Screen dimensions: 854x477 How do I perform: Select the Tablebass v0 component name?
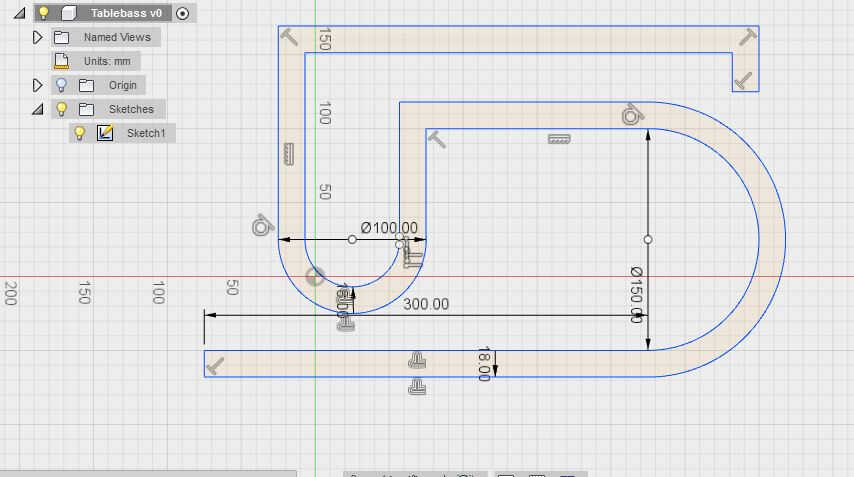pos(126,13)
